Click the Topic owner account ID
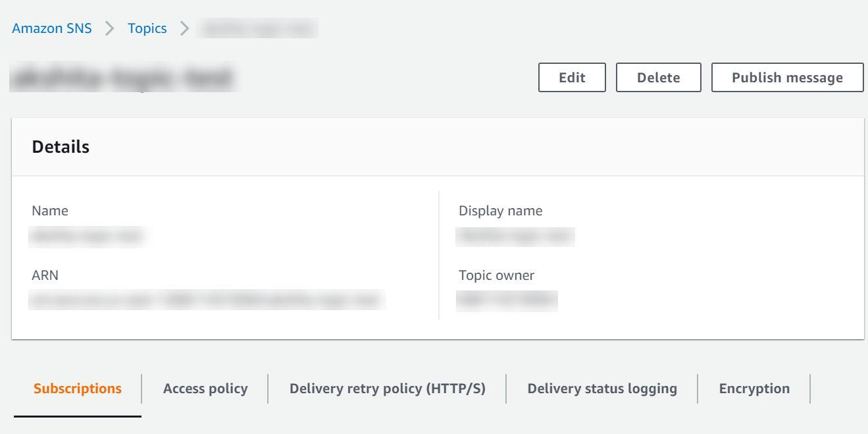 coord(507,301)
